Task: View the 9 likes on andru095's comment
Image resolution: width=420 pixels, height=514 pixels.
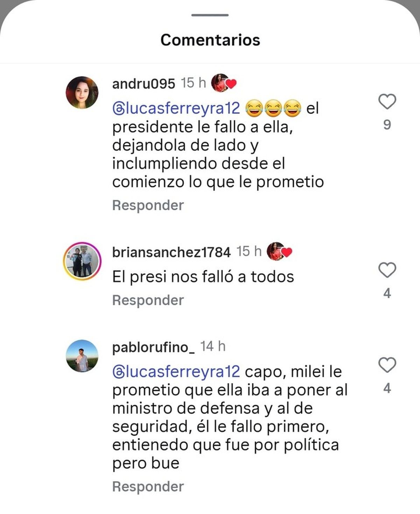Action: pos(387,125)
